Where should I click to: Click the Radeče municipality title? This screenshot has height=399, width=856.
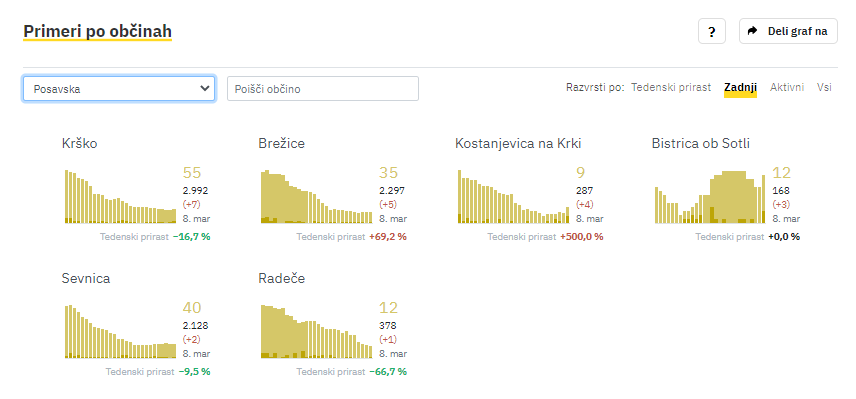[x=282, y=278]
